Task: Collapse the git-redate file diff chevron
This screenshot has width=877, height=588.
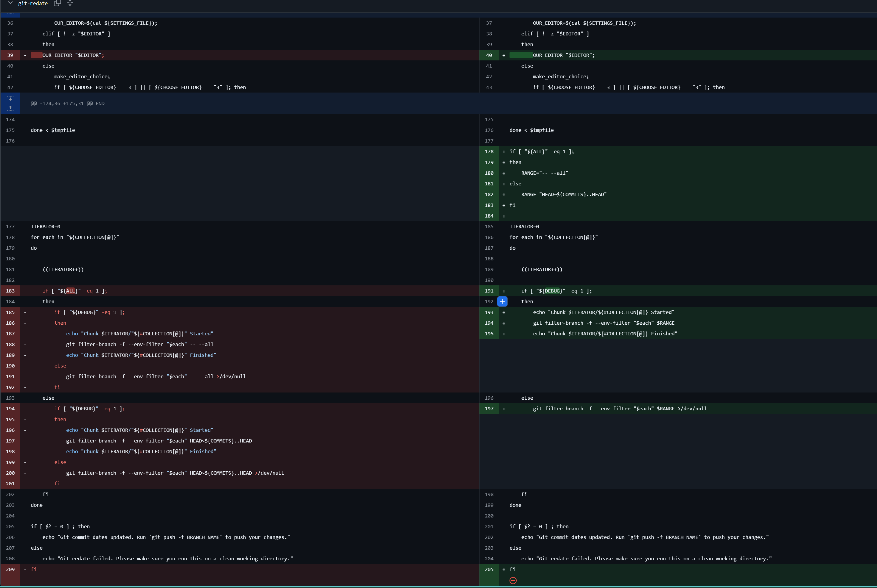Action: point(10,3)
